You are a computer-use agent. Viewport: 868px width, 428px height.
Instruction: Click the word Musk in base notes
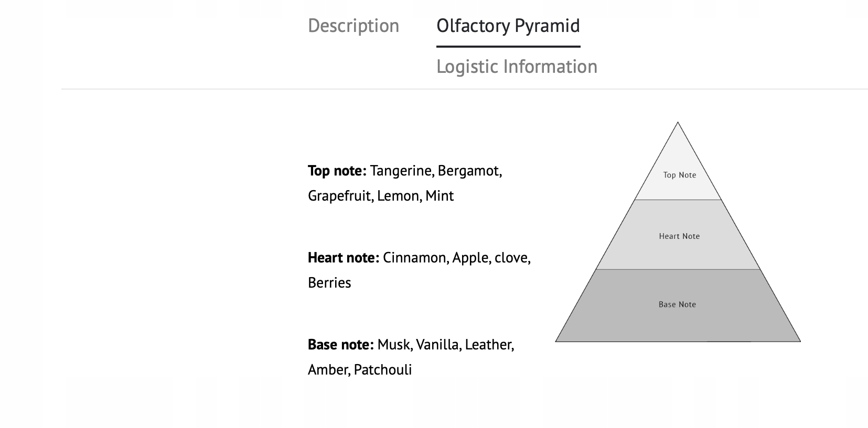click(394, 345)
